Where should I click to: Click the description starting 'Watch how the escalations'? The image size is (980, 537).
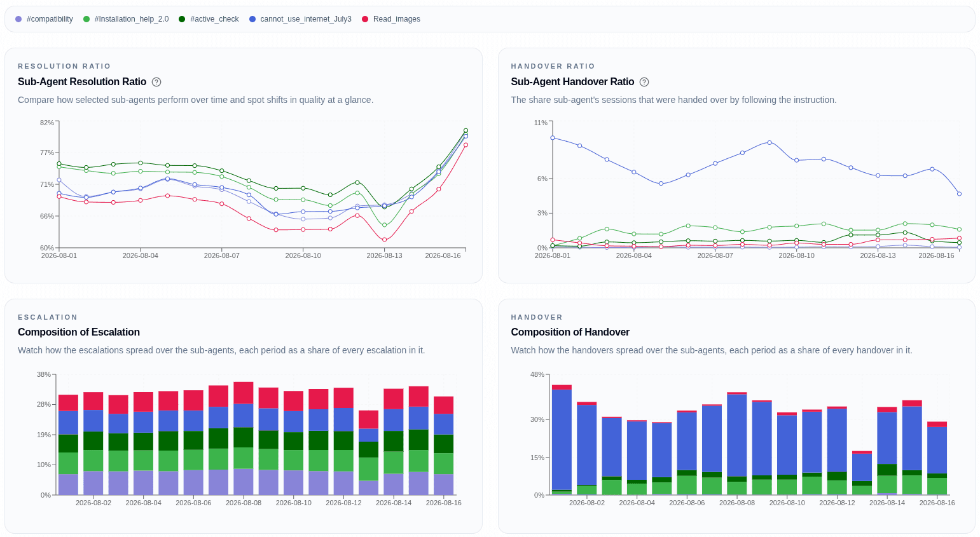tap(221, 350)
